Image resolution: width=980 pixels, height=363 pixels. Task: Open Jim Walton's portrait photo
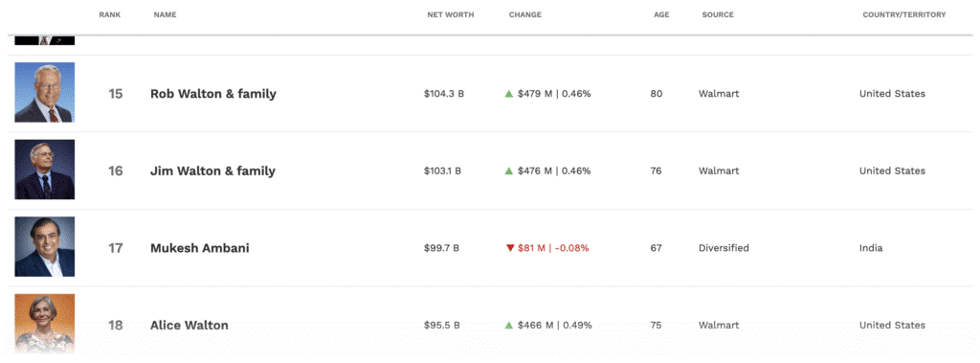[x=45, y=170]
